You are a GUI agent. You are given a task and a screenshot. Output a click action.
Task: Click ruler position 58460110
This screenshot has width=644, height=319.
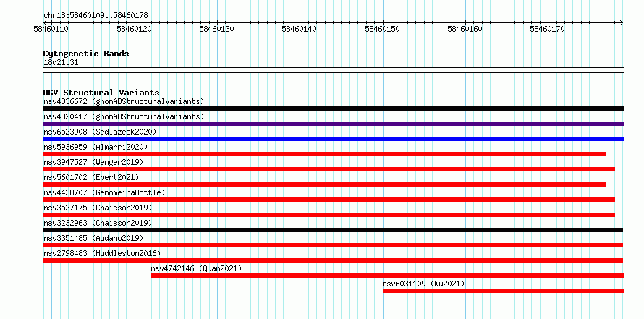(x=51, y=29)
